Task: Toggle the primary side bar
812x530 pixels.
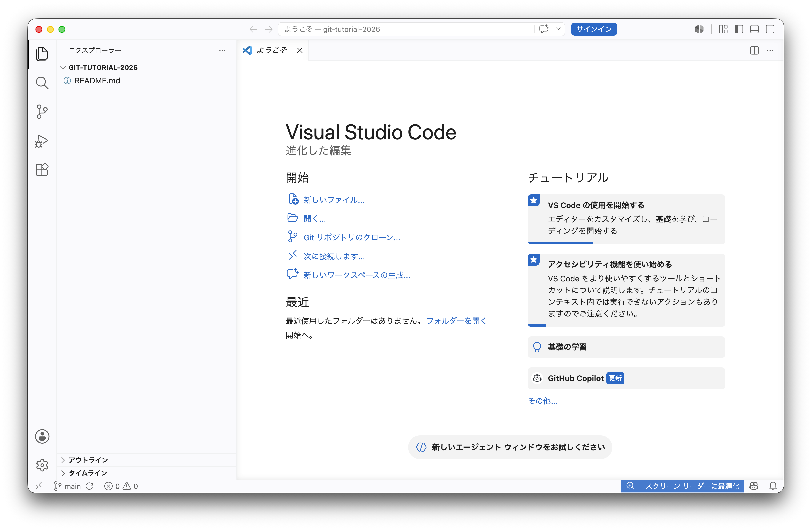Action: [739, 29]
